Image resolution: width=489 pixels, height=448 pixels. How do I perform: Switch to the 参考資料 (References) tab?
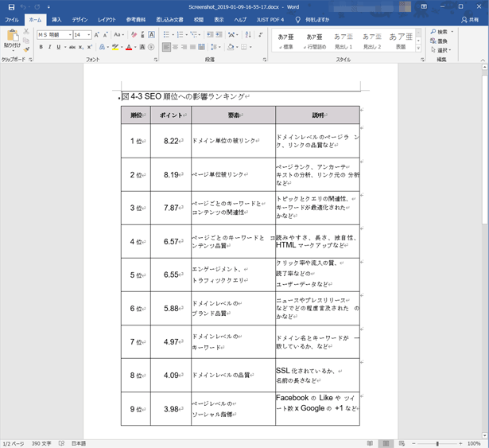(x=136, y=20)
